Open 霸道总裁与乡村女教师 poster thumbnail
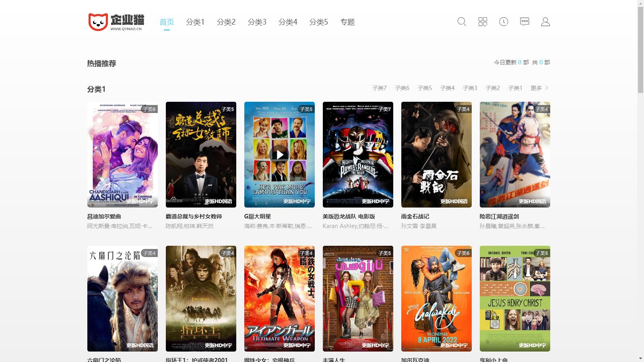Viewport: 644px width, 362px height. coord(201,154)
